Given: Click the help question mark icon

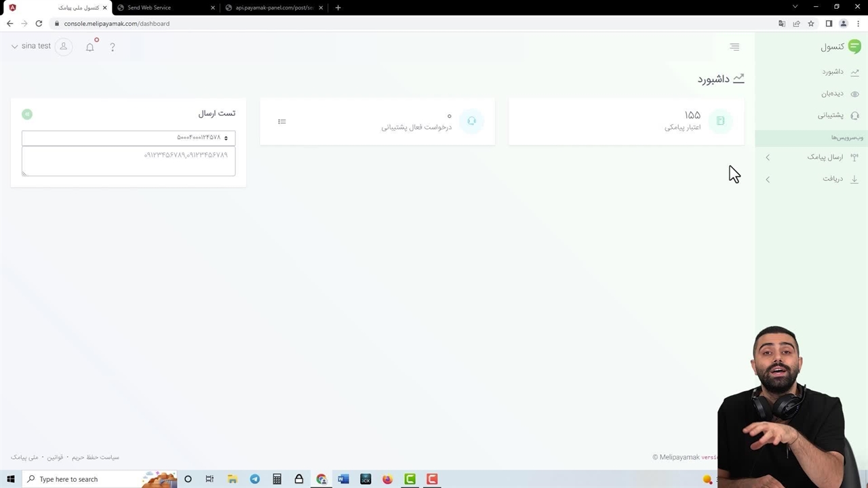Looking at the screenshot, I should (113, 47).
